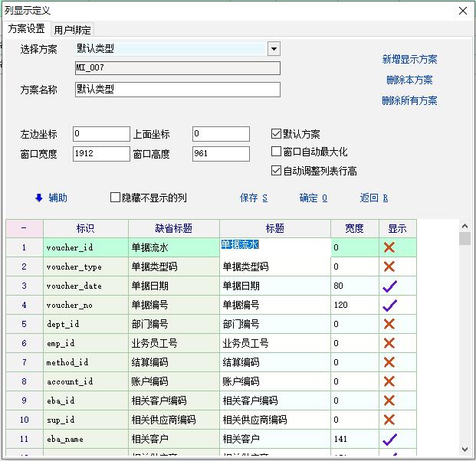Click the red X for voucher_id row

(389, 247)
